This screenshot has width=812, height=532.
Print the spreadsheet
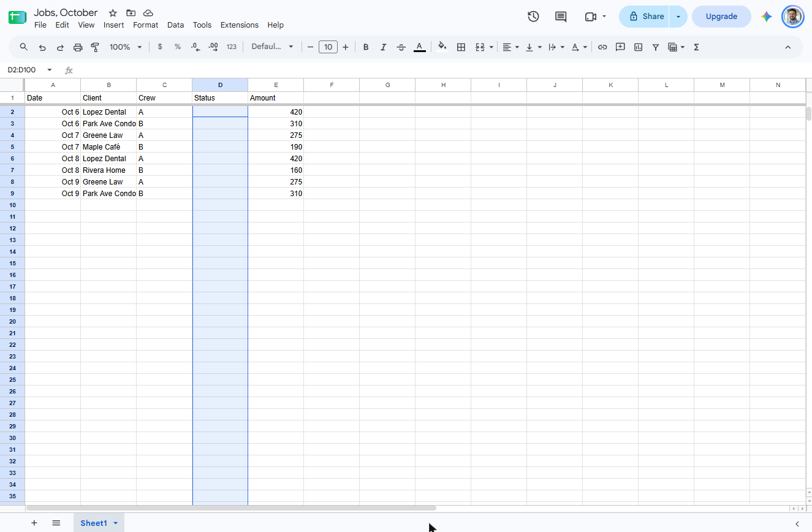coord(78,47)
